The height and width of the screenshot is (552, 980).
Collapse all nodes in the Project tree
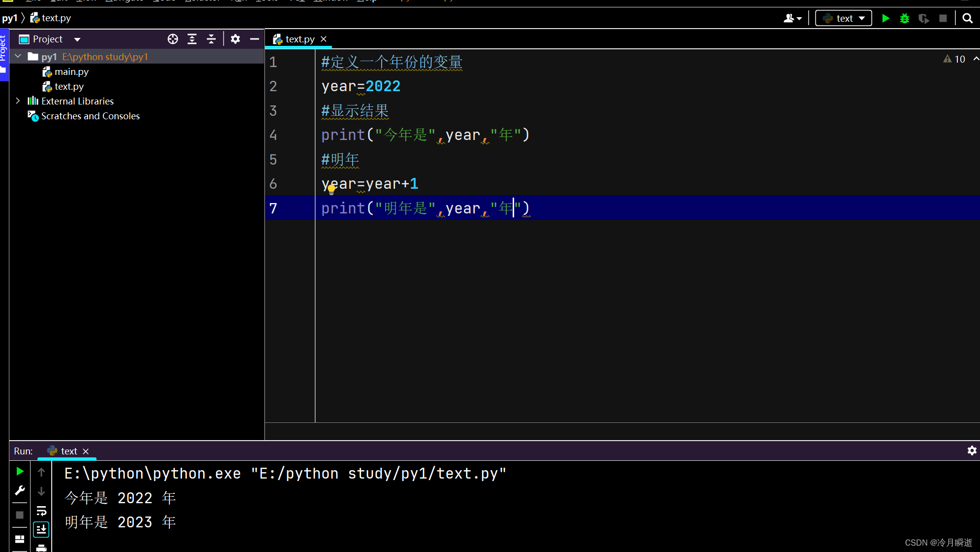[x=211, y=39]
